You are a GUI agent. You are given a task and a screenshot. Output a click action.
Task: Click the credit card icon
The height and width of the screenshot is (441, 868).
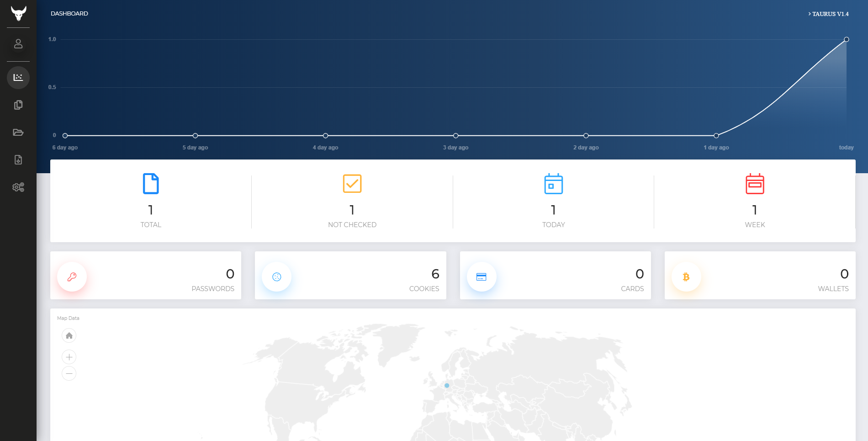pyautogui.click(x=482, y=276)
